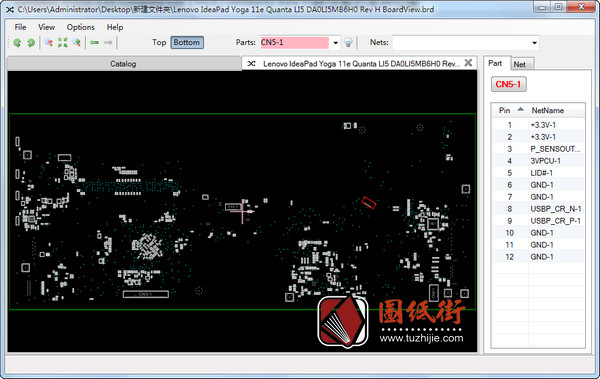Screen dimensions: 600x379
Task: Switch to the Top board side
Action: click(159, 42)
